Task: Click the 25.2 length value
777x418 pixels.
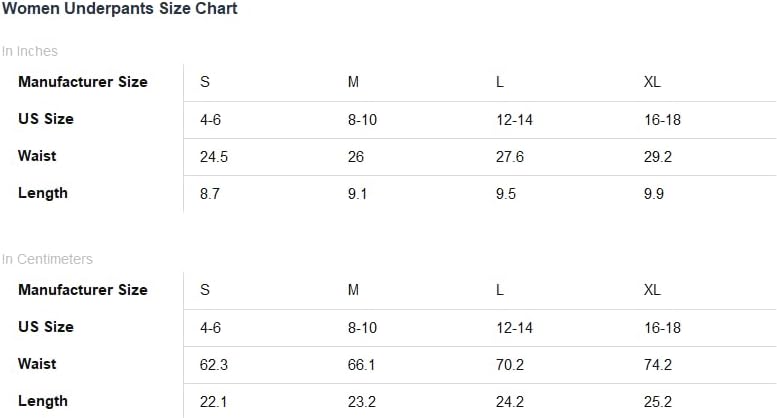Action: (658, 402)
